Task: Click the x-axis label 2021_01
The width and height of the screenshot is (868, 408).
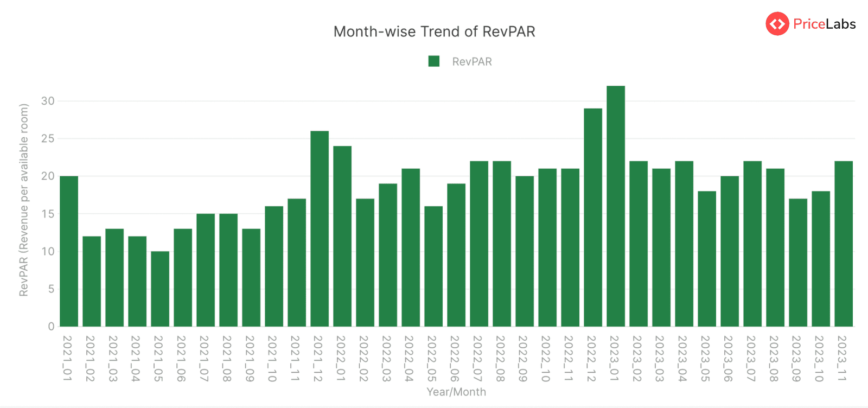Action: (x=67, y=358)
